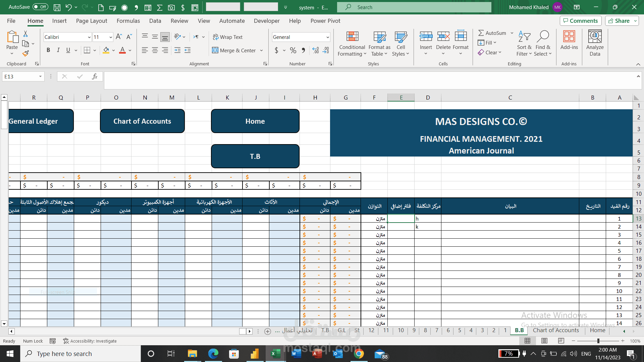Toggle Bold formatting
The image size is (644, 362).
tap(48, 50)
